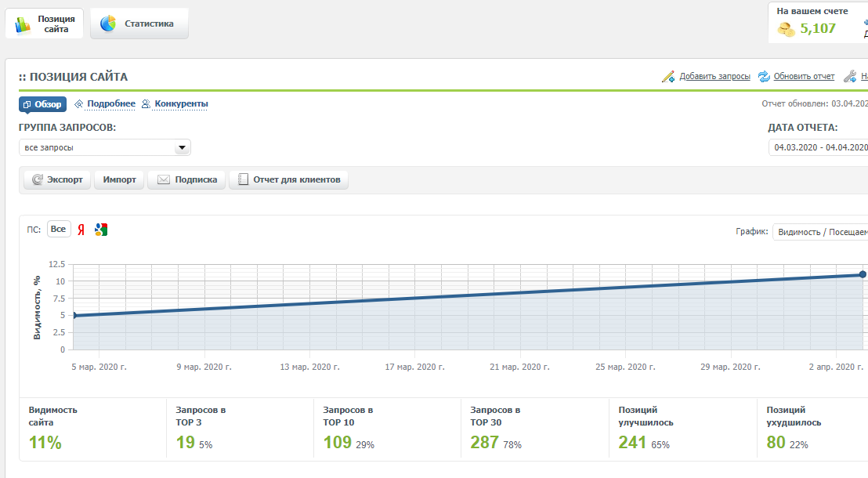The height and width of the screenshot is (478, 868).
Task: Open the 'Подробнее' tab
Action: (105, 103)
